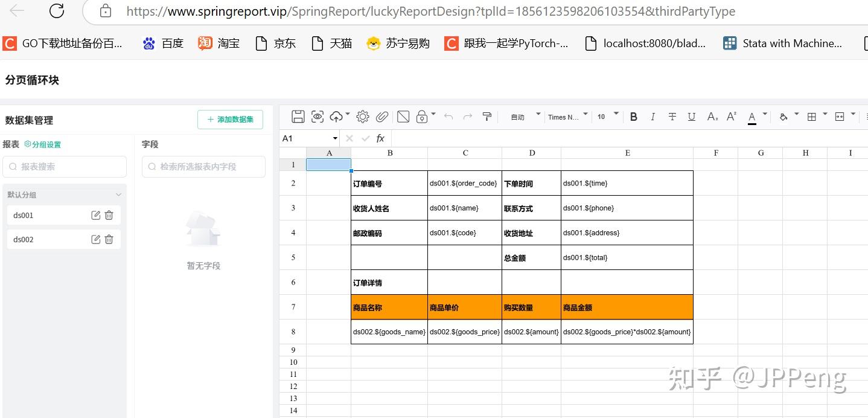Open the font size 10 dropdown

(x=604, y=117)
